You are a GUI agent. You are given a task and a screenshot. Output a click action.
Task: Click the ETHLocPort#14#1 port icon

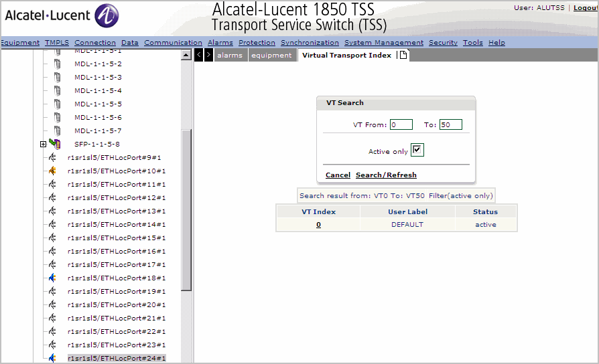[x=52, y=224]
